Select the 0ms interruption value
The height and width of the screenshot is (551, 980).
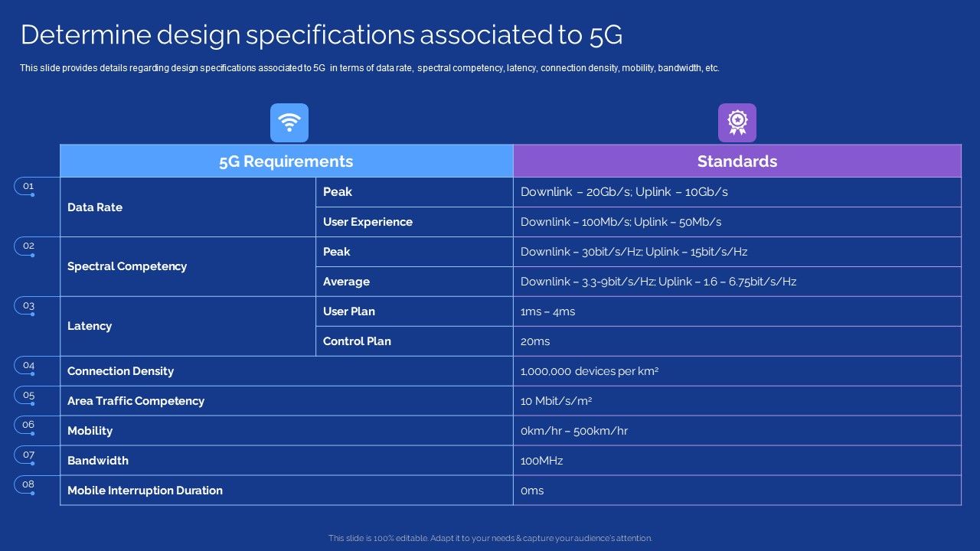click(x=532, y=491)
